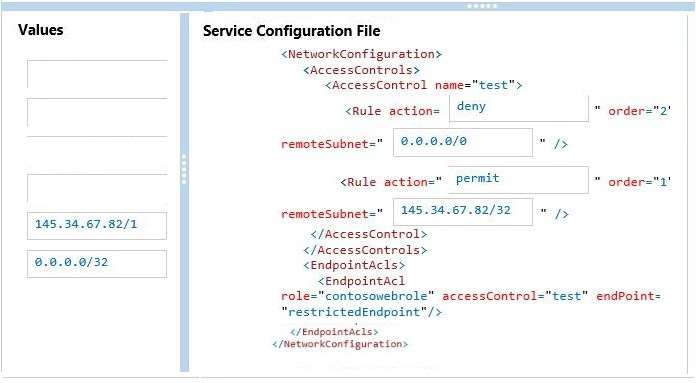Click the Service Configuration File heading
Screen dimensions: 696x383
point(292,31)
